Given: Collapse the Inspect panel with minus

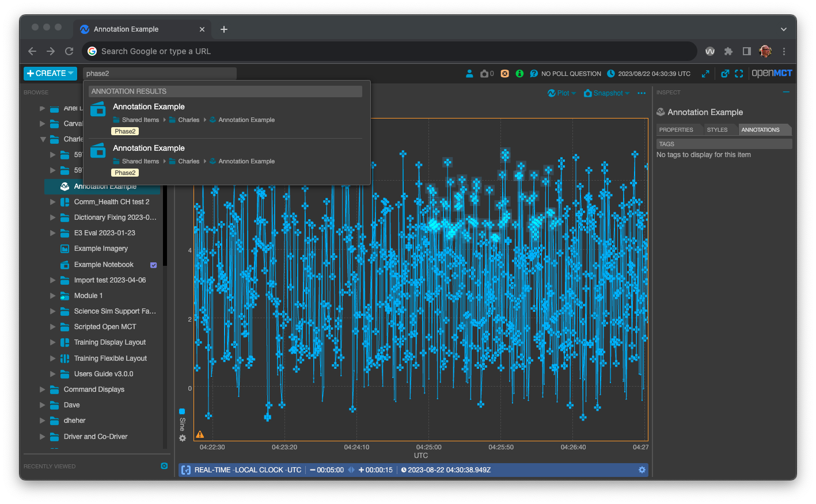Looking at the screenshot, I should pyautogui.click(x=786, y=92).
